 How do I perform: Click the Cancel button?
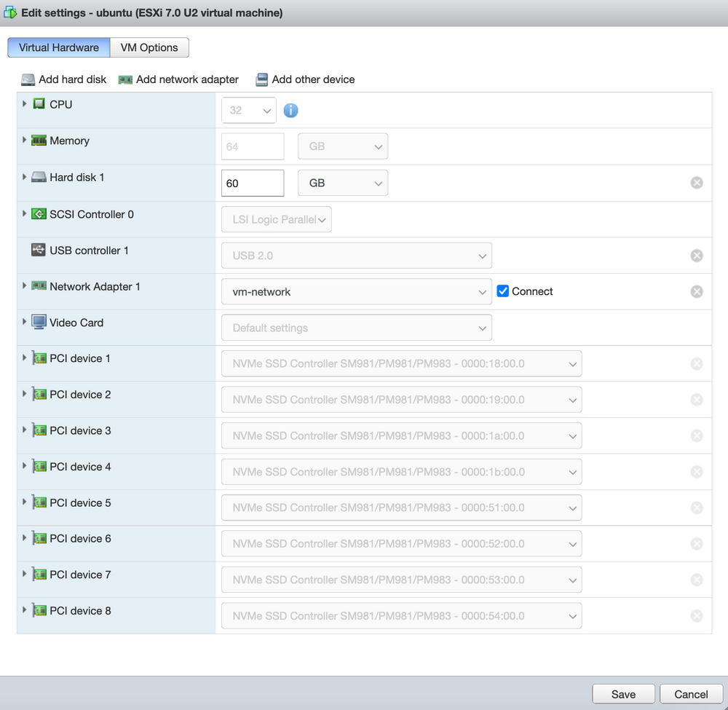[690, 693]
